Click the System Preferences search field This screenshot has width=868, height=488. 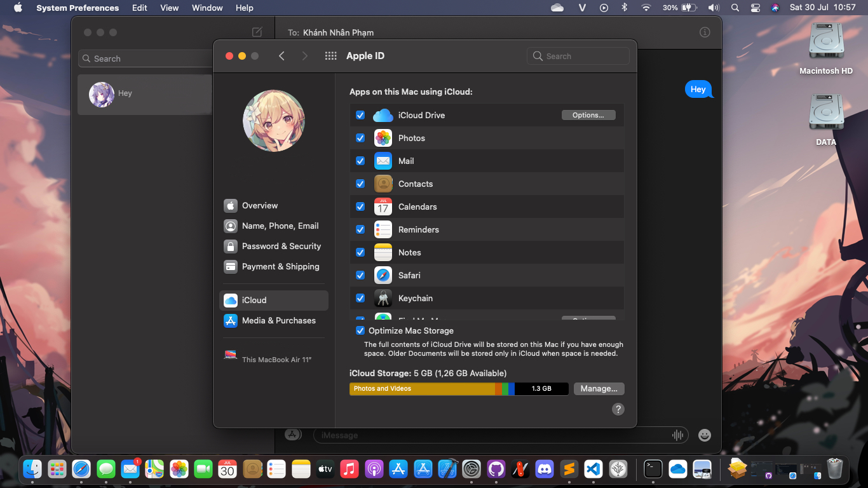coord(578,56)
